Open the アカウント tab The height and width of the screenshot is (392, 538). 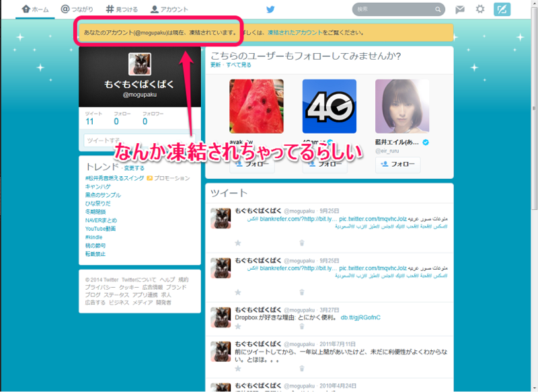coord(169,9)
